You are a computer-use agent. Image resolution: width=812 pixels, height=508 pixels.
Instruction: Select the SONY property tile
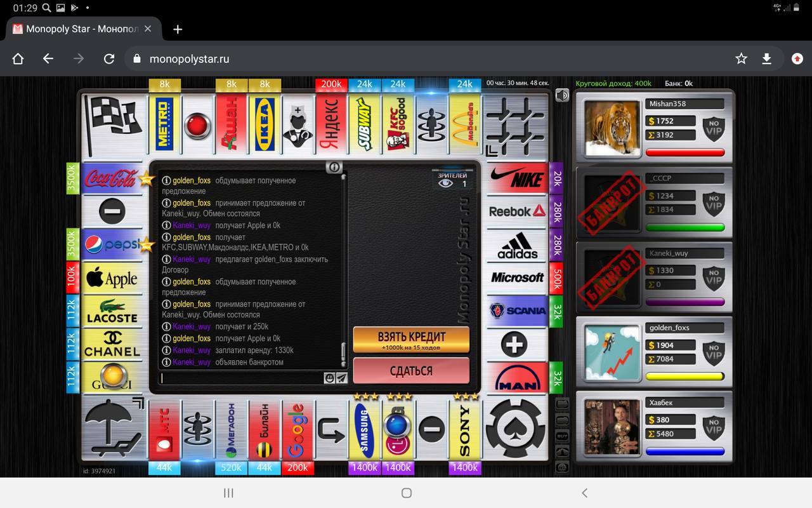click(465, 429)
